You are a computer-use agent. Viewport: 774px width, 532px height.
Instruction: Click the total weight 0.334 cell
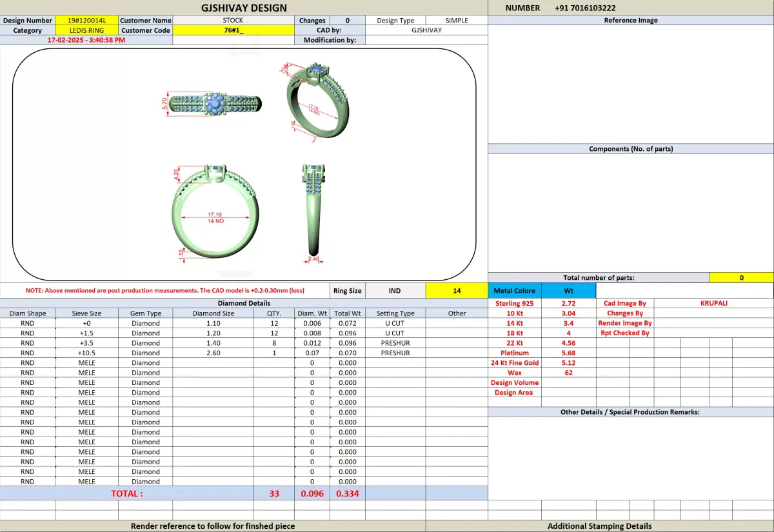pos(347,493)
